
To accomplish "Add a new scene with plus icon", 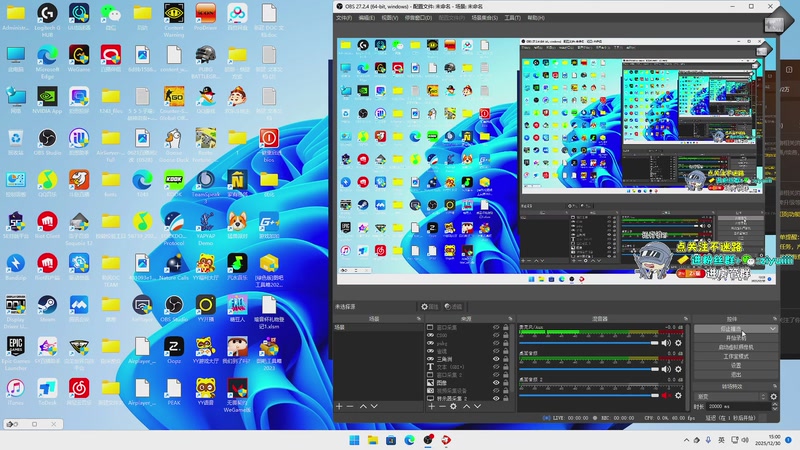I will click(339, 407).
